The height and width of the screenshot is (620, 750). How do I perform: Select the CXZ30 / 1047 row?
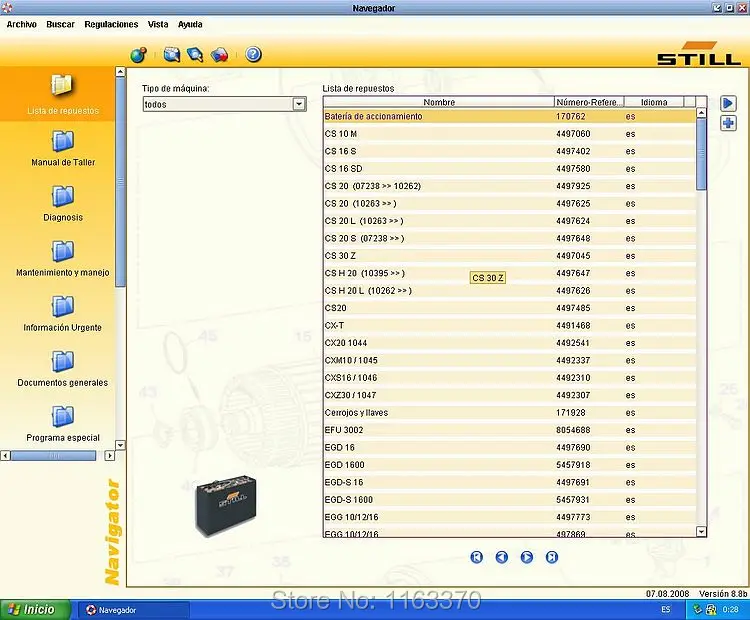pos(509,395)
